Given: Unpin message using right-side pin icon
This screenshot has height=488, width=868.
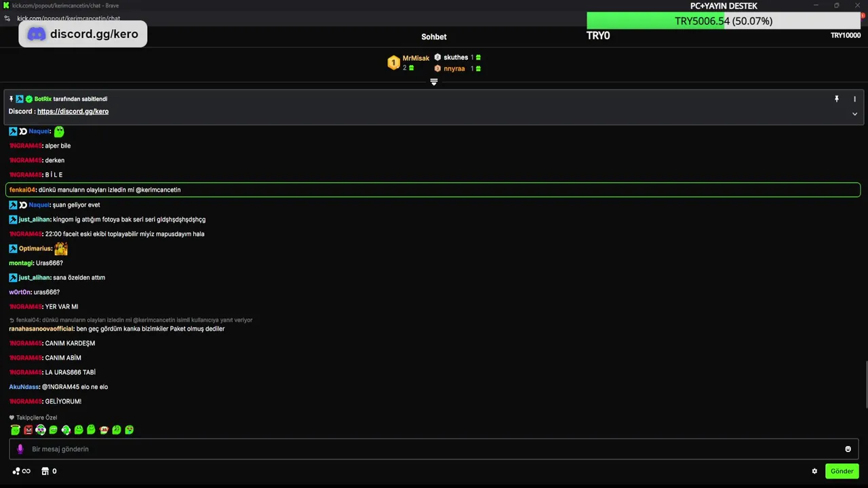Looking at the screenshot, I should [837, 99].
